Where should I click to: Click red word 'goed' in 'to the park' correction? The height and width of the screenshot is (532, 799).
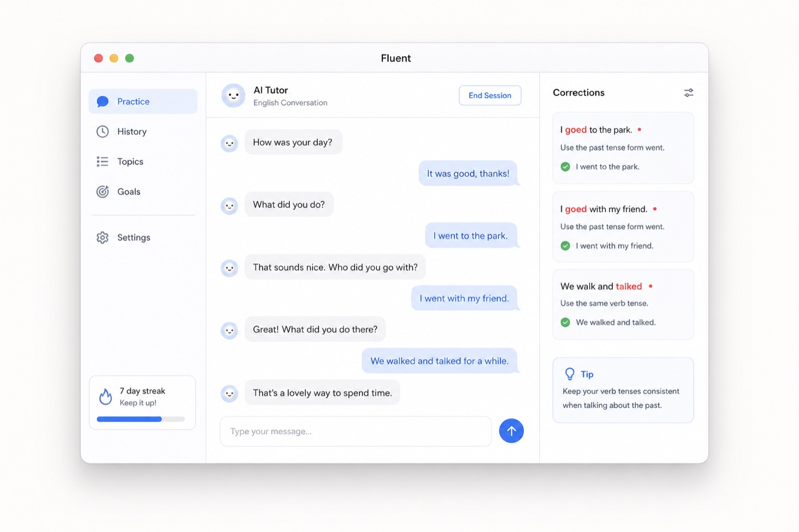pyautogui.click(x=576, y=130)
